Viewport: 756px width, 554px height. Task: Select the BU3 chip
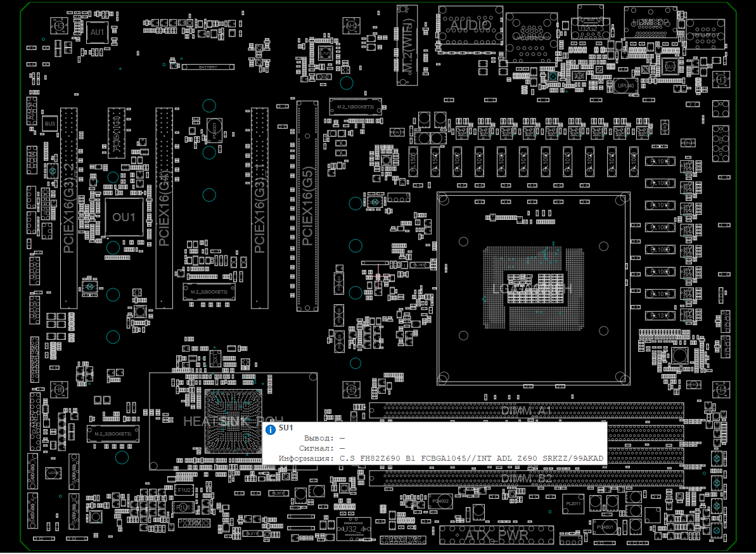point(50,124)
